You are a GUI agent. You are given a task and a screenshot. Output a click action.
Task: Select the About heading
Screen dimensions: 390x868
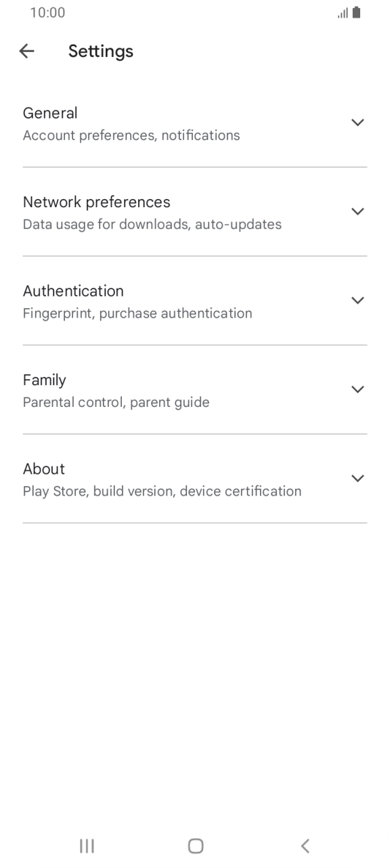click(44, 469)
